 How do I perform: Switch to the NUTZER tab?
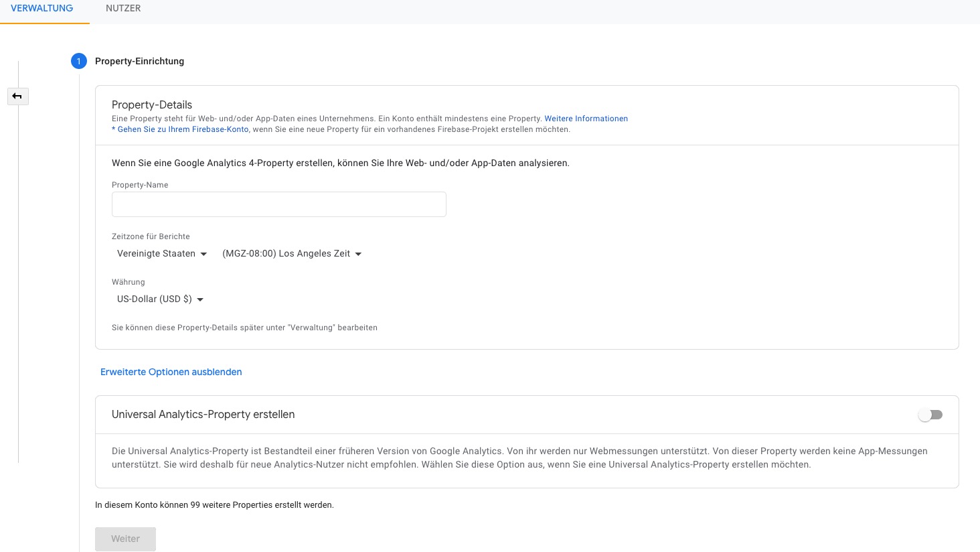(x=123, y=9)
